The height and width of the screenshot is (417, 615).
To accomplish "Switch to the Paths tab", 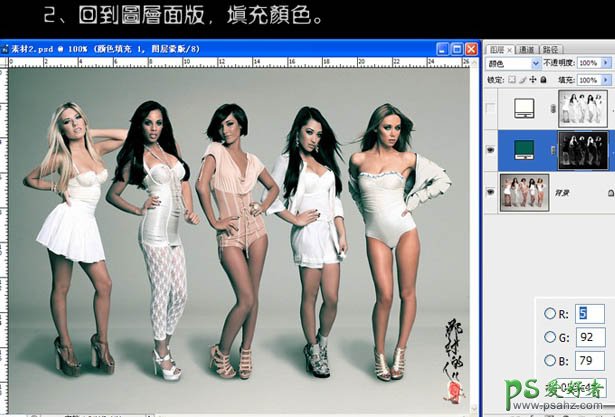I will tap(551, 47).
